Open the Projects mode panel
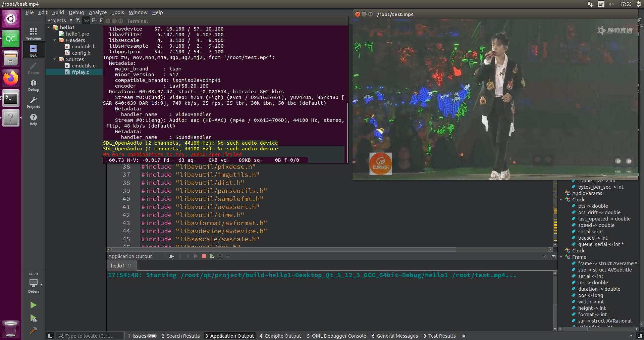The height and width of the screenshot is (340, 644). [33, 102]
